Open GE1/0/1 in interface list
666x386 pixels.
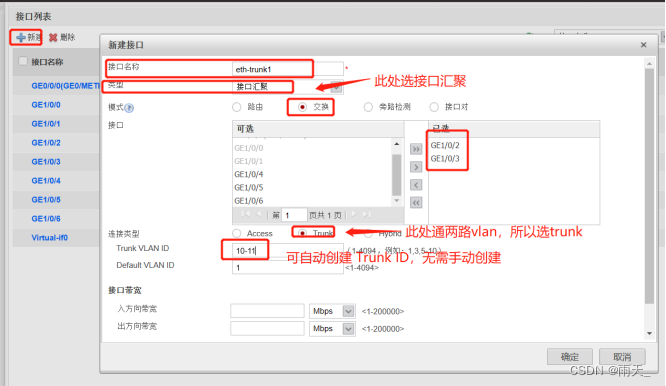[x=46, y=124]
